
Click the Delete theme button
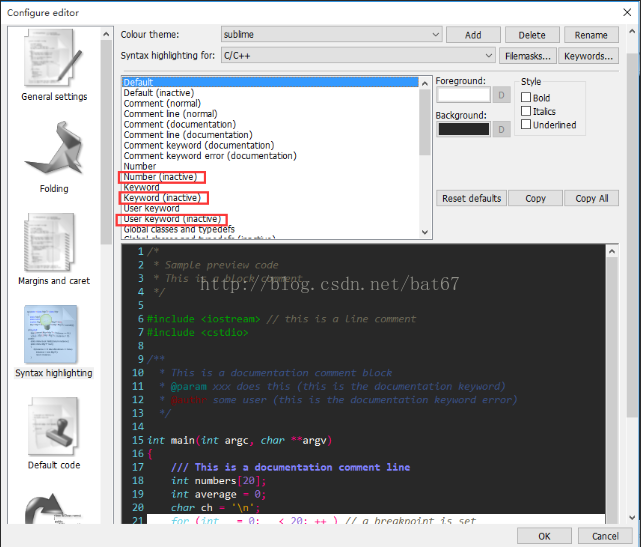pos(532,35)
